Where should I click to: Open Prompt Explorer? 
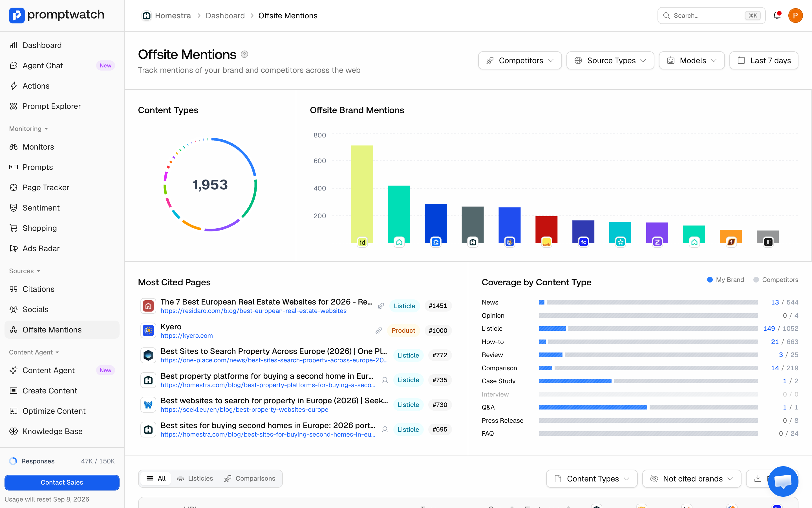(x=51, y=106)
